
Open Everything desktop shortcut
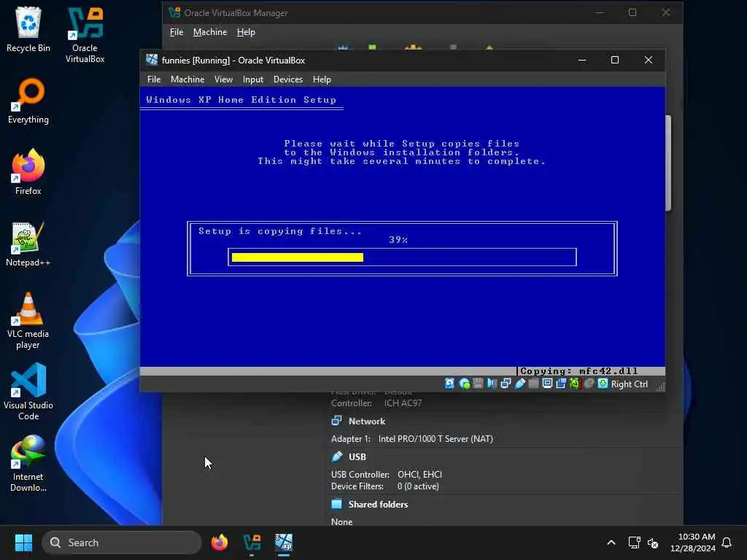[28, 101]
